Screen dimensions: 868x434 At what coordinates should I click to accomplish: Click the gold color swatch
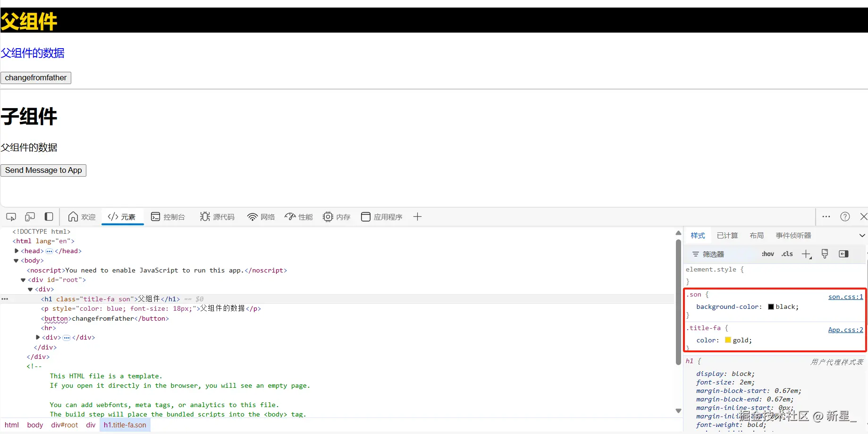click(728, 340)
